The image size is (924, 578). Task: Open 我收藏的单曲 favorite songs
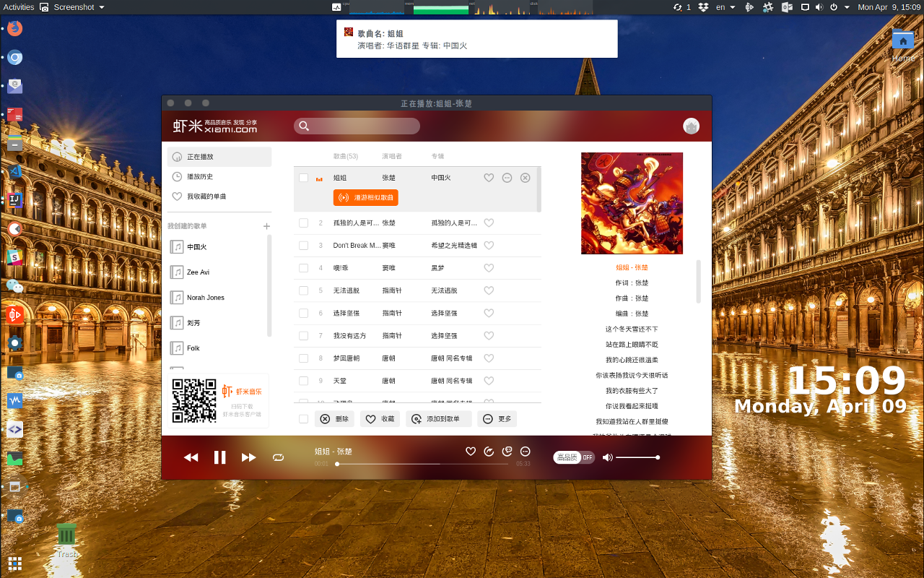[219, 197]
